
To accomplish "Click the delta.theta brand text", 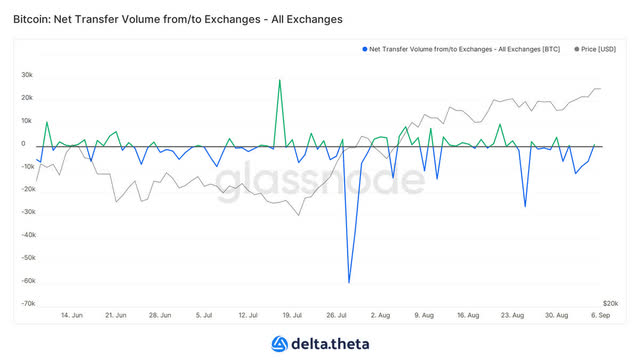I will coord(330,344).
